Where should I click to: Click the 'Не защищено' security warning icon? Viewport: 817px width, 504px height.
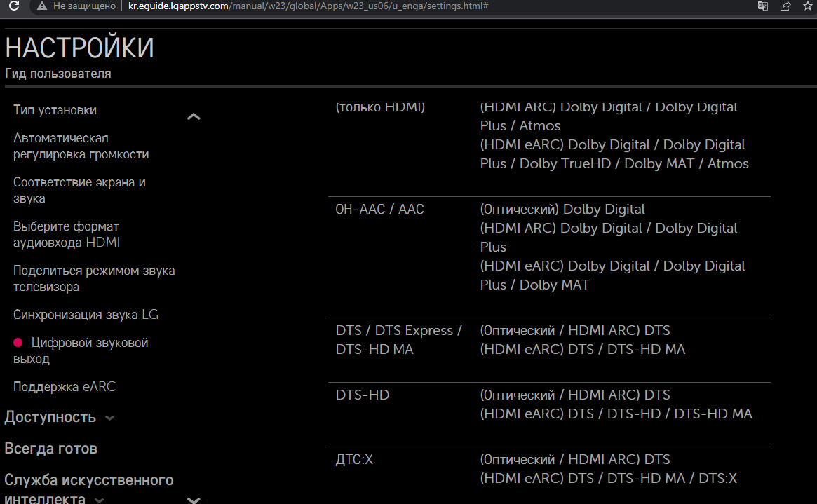pos(42,6)
